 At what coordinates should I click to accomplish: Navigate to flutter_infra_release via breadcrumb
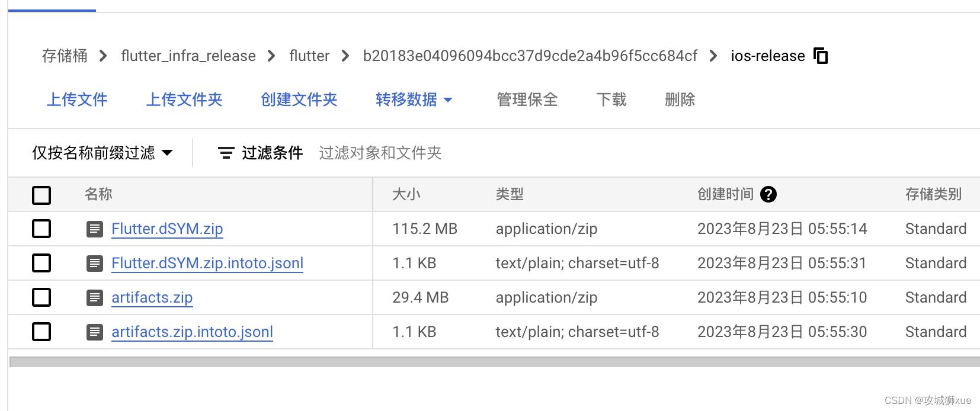[188, 56]
